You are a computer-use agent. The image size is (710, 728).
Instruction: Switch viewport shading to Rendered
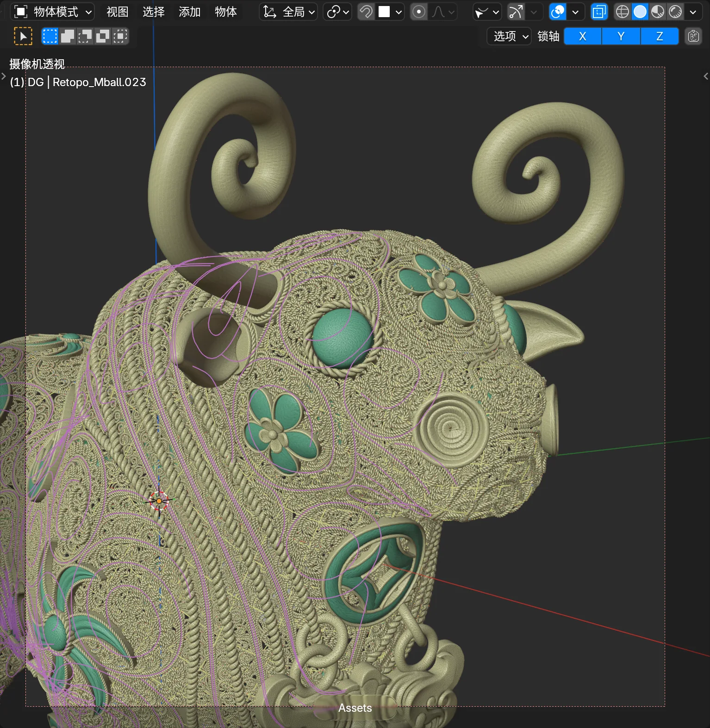point(675,12)
